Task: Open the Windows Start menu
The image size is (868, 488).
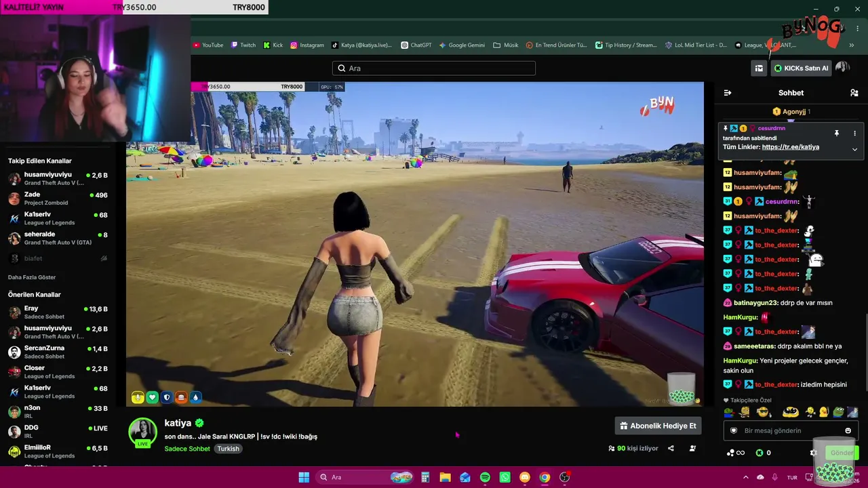Action: click(x=304, y=477)
